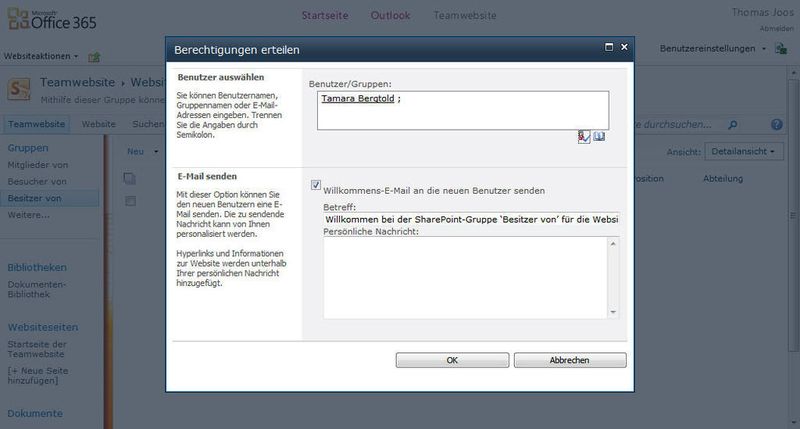Open the Websiteseiten heading link

coord(43,327)
